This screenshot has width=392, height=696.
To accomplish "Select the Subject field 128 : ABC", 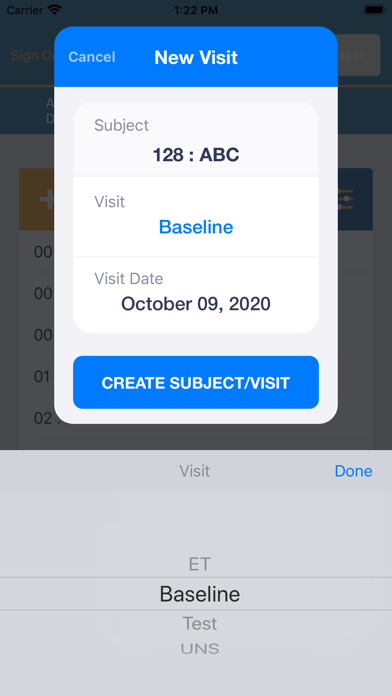I will pyautogui.click(x=196, y=139).
